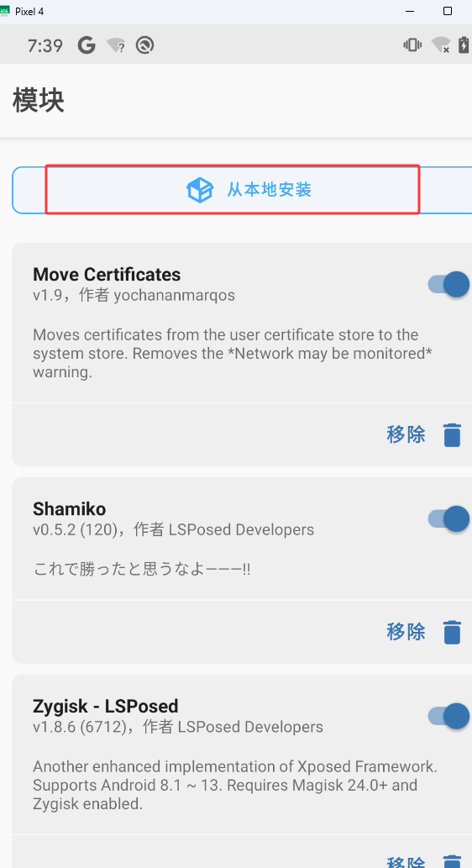Click LSPosed version v1.8.6 (6712) line
This screenshot has width=472, height=868.
[x=177, y=727]
